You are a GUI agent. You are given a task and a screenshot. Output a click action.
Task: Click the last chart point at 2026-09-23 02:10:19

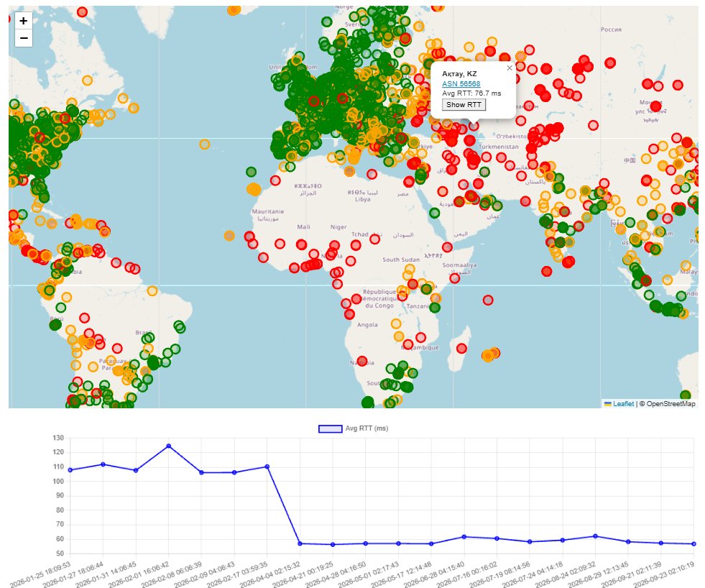[x=694, y=543]
